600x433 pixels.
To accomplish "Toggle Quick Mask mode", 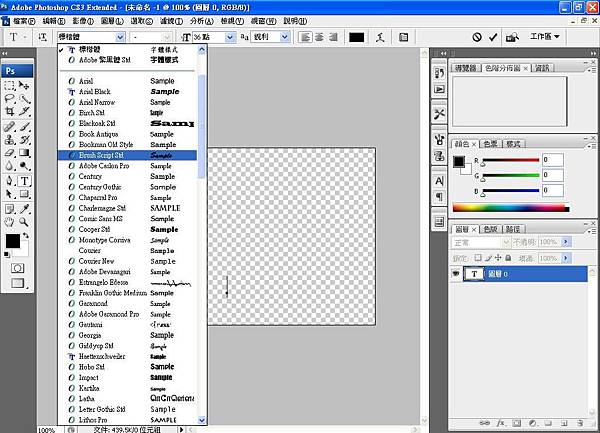I will 17,268.
